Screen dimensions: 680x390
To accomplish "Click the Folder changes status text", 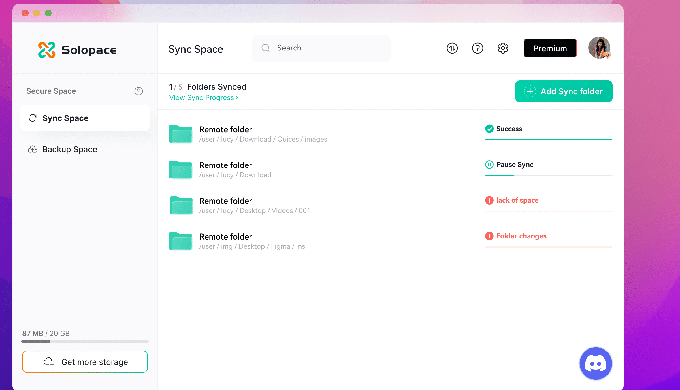I will coord(521,236).
